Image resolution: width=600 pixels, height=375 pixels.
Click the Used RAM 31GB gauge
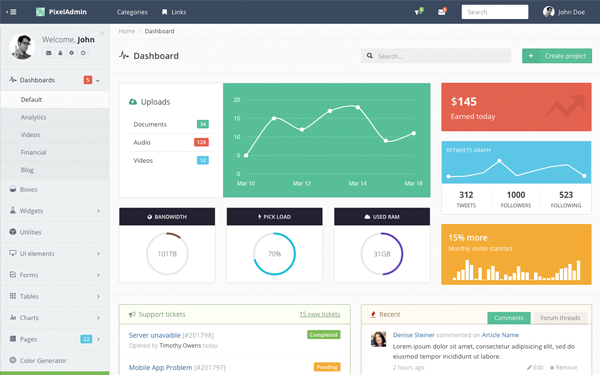click(382, 254)
